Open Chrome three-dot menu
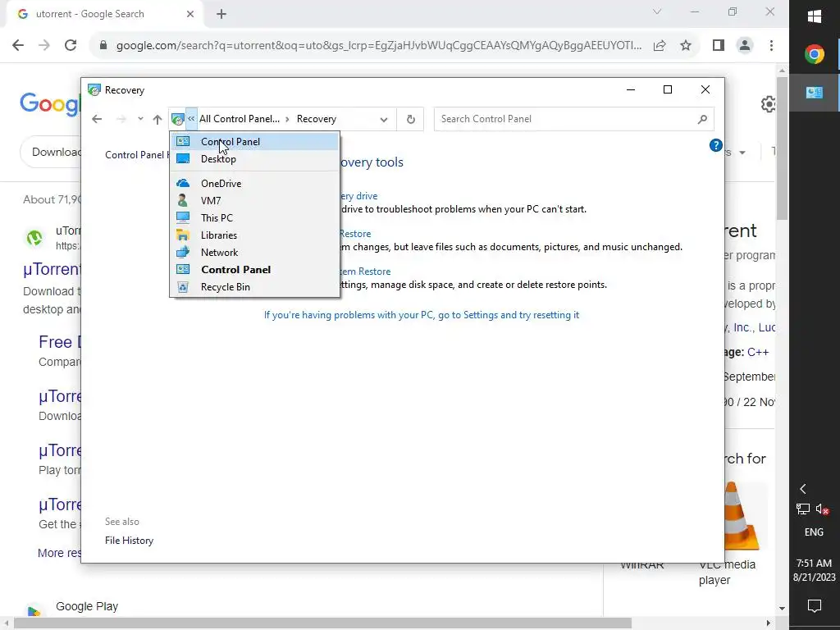Image resolution: width=840 pixels, height=630 pixels. point(771,46)
